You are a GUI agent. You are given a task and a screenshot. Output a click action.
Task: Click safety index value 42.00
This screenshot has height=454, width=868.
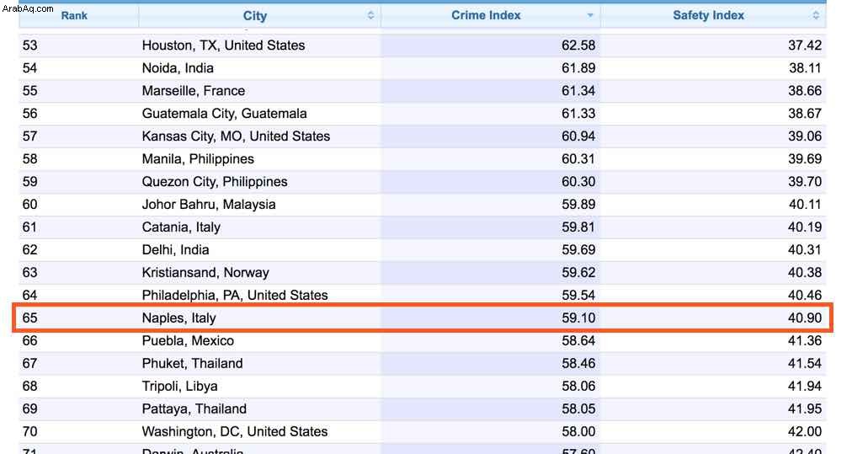[x=805, y=431]
